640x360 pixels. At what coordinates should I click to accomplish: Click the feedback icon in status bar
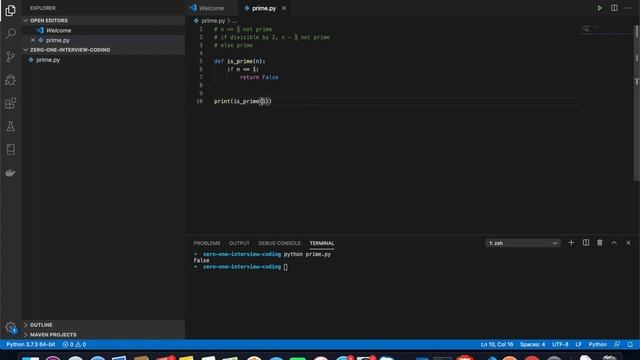point(617,344)
